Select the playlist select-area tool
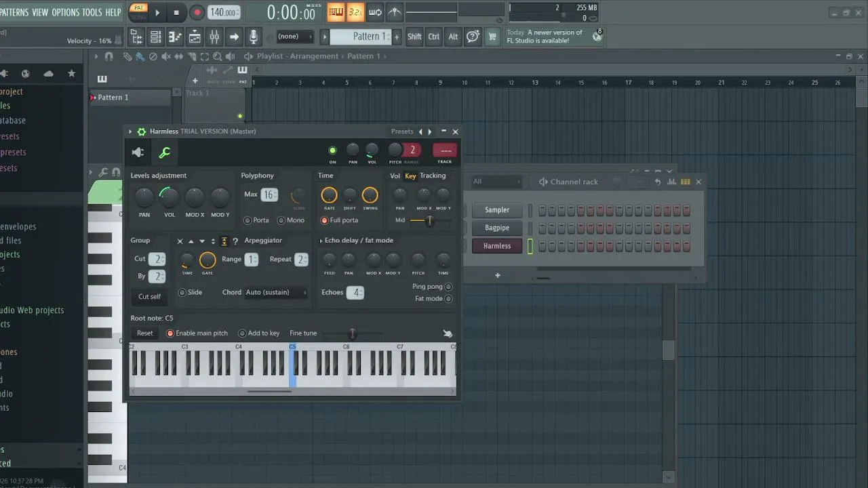 tap(205, 56)
